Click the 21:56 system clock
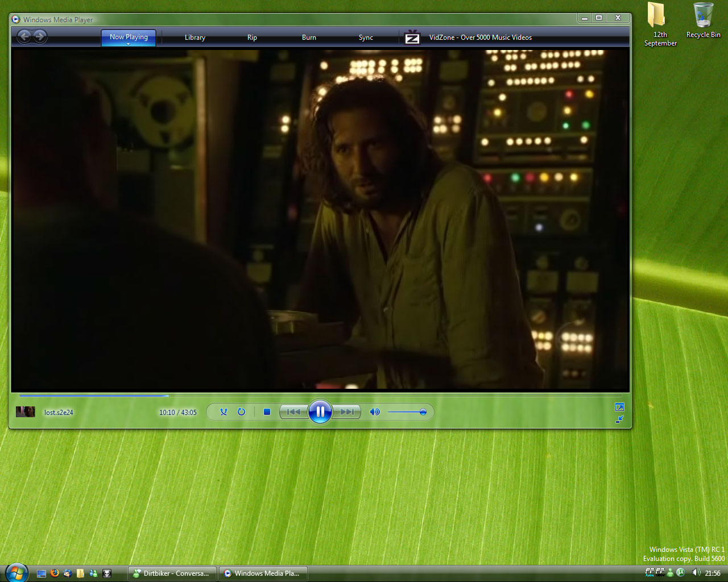This screenshot has width=728, height=582. click(x=713, y=573)
